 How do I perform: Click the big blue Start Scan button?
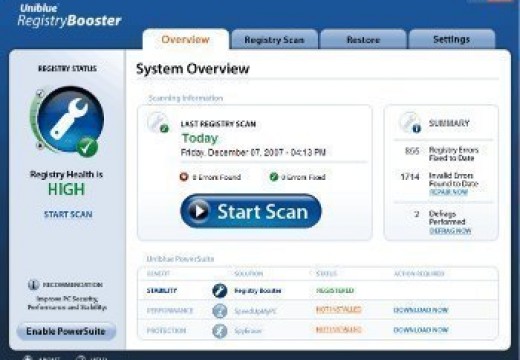tap(251, 211)
